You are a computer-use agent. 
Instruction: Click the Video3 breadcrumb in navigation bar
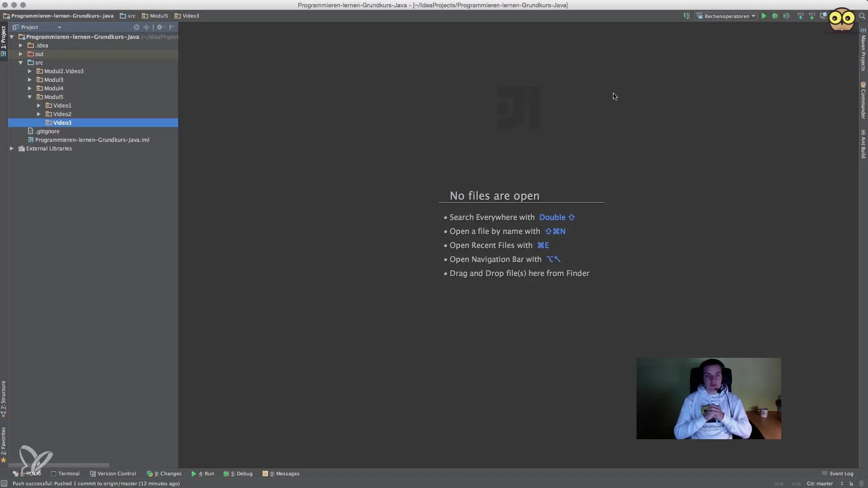click(x=187, y=16)
